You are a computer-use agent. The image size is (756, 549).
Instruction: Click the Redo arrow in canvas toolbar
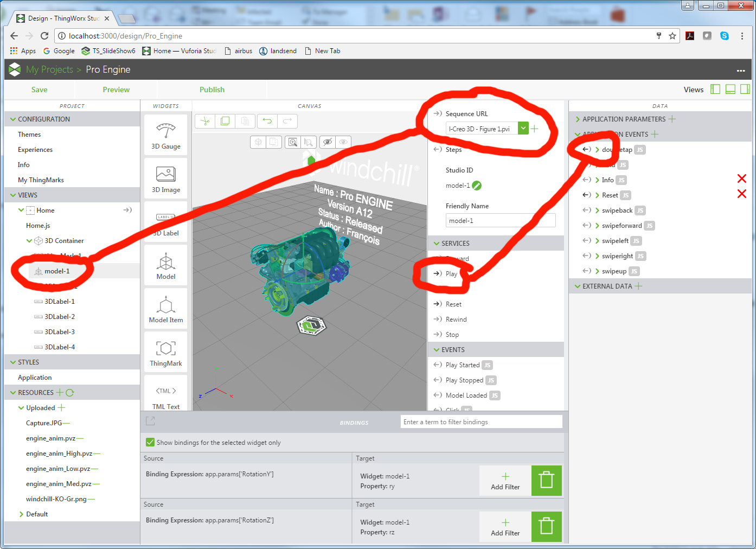[287, 121]
